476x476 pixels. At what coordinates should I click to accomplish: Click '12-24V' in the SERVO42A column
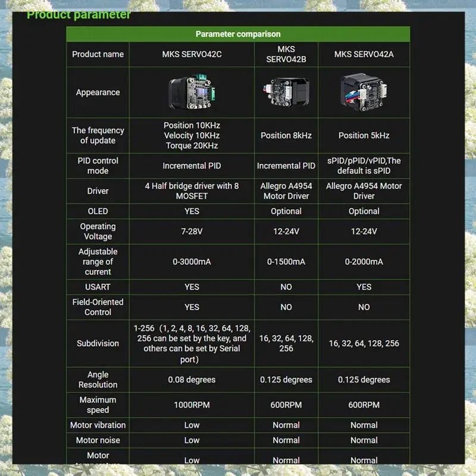pos(364,231)
